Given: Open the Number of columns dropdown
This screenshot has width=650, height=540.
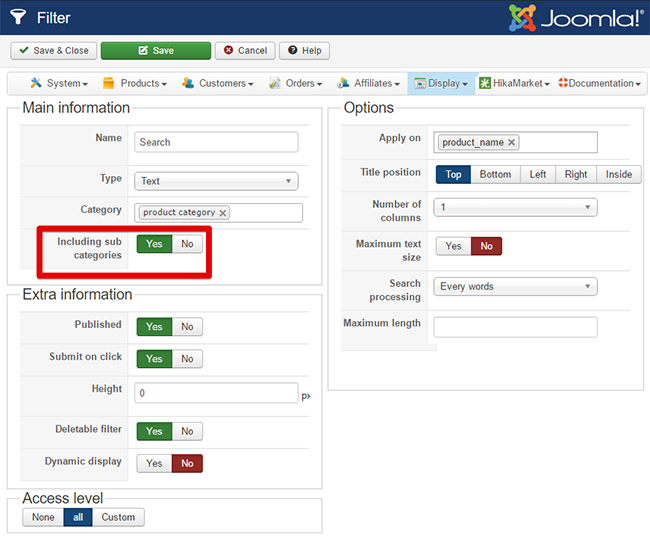Looking at the screenshot, I should (515, 207).
